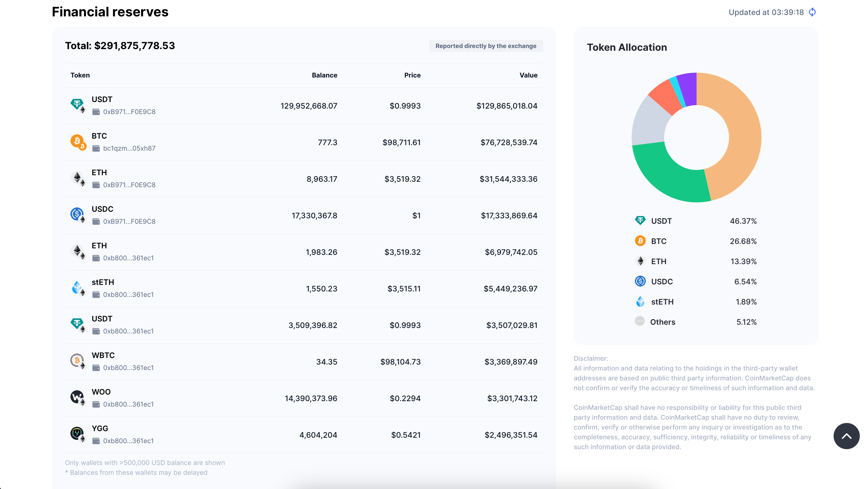
Task: Click the Balance column header
Action: (325, 75)
